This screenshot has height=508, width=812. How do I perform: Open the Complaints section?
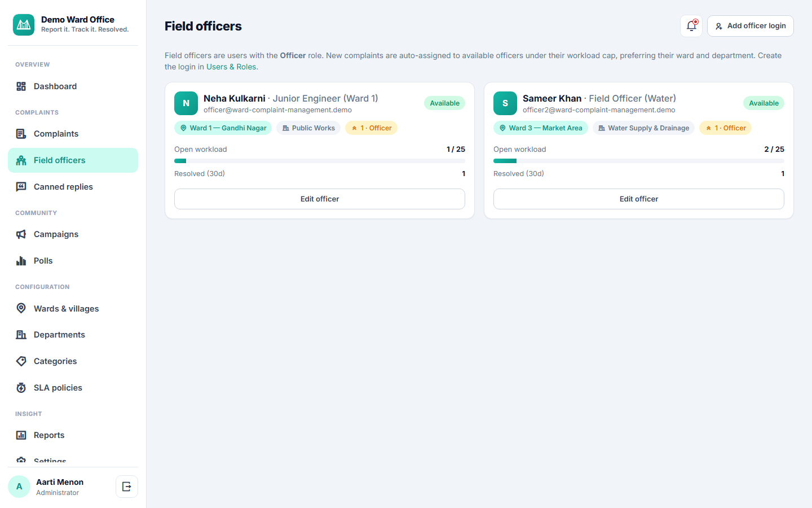[x=73, y=134]
